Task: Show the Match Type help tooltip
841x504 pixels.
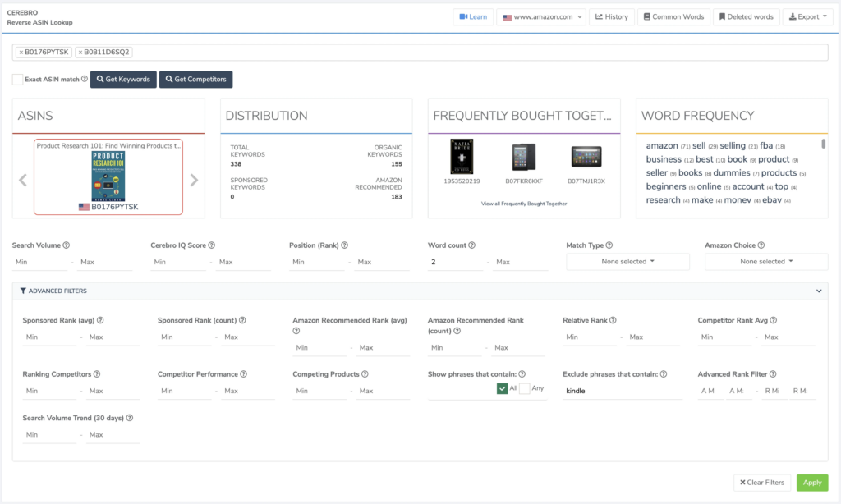Action: click(609, 245)
